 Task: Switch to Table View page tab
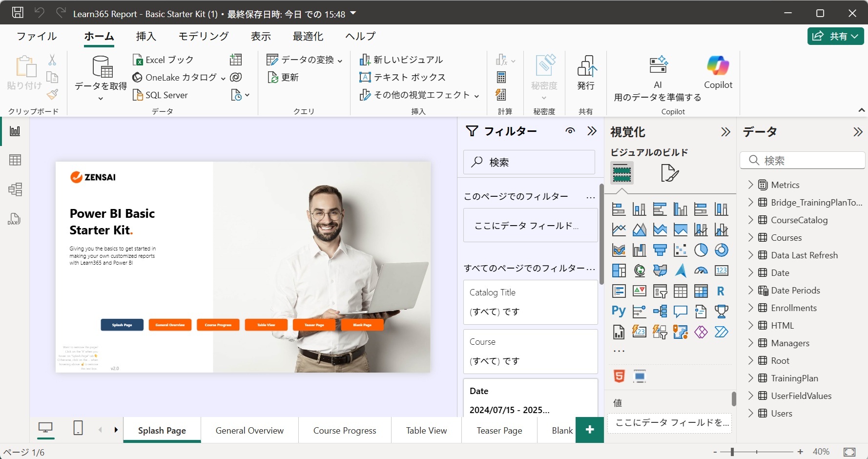(x=426, y=430)
